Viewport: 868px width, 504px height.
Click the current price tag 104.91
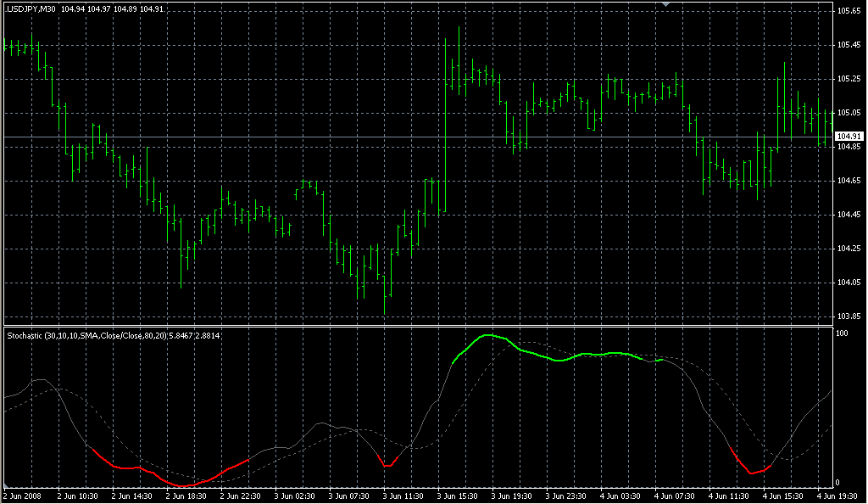[x=849, y=137]
